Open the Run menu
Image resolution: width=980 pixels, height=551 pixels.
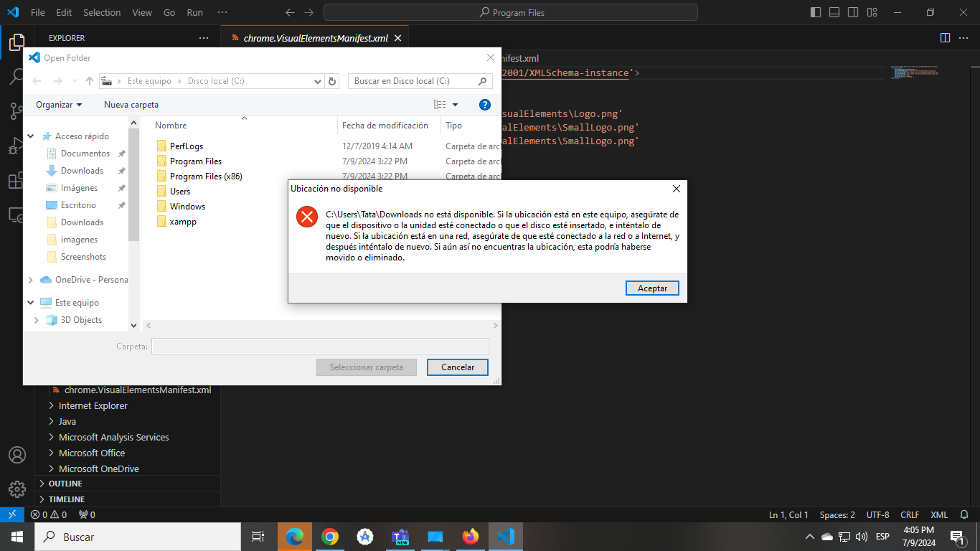(194, 12)
